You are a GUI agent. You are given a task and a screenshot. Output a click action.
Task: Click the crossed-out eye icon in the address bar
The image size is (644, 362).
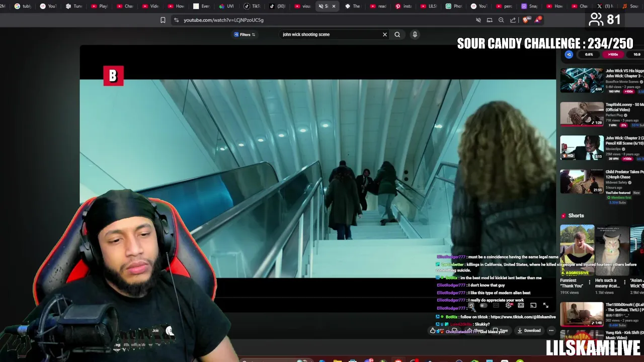coord(478,20)
